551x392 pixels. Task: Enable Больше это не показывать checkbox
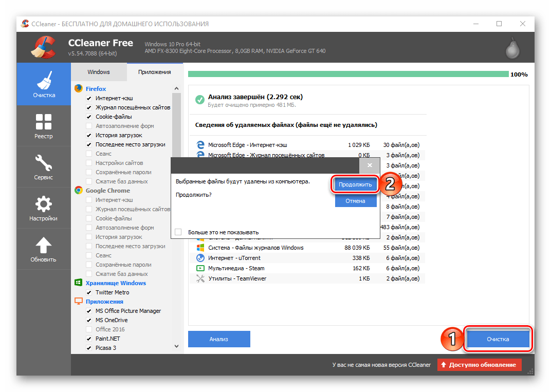point(178,232)
